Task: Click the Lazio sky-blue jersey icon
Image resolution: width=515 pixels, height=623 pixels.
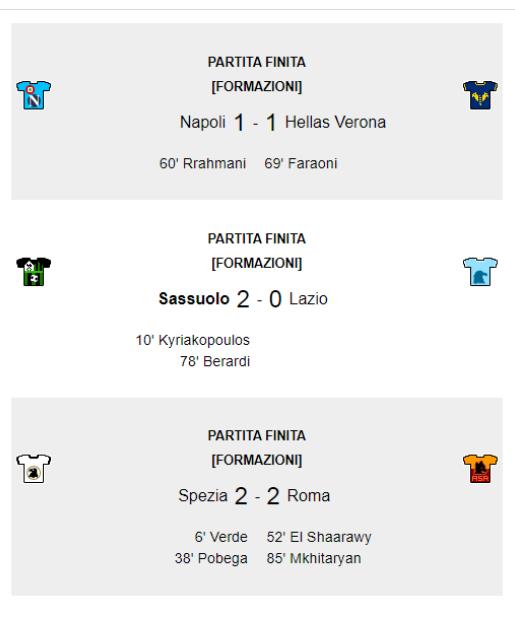Action: [x=480, y=272]
